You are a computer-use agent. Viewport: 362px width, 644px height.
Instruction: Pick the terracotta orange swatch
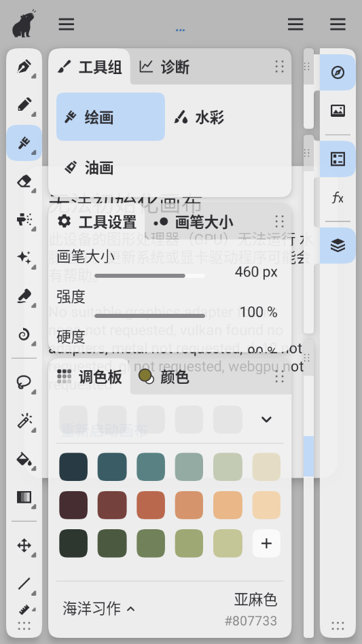[x=151, y=505]
